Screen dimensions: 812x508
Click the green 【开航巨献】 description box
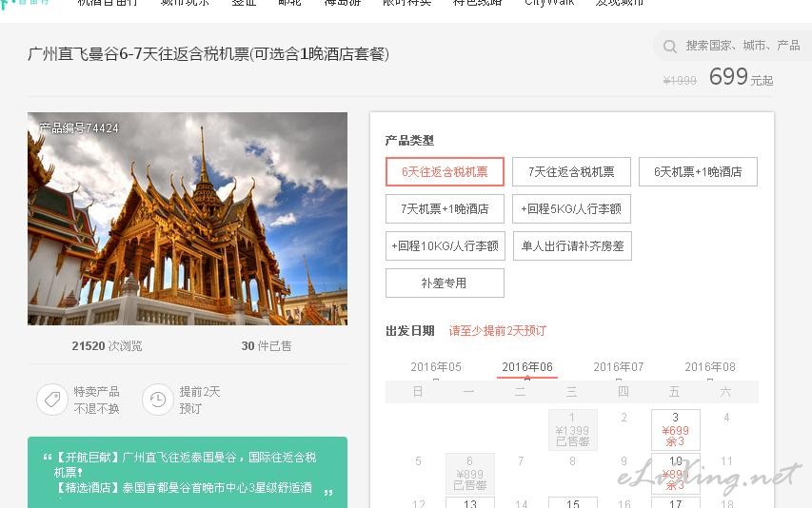coord(188,472)
